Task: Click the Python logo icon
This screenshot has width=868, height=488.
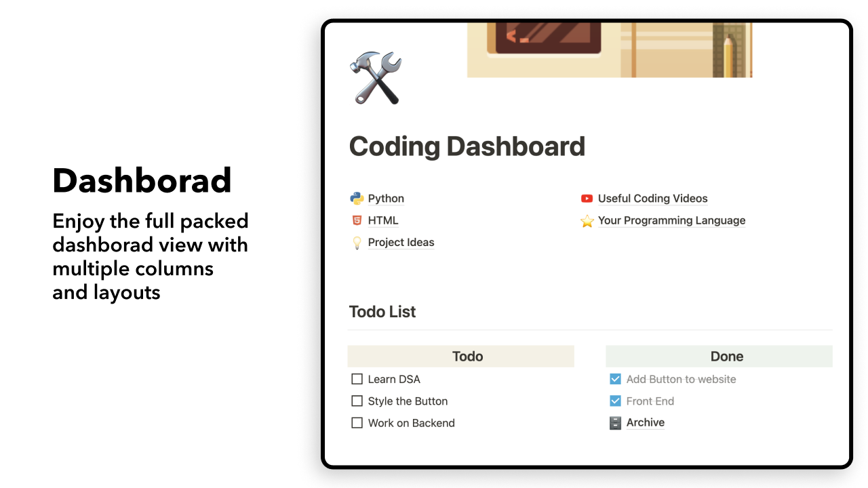Action: point(357,198)
